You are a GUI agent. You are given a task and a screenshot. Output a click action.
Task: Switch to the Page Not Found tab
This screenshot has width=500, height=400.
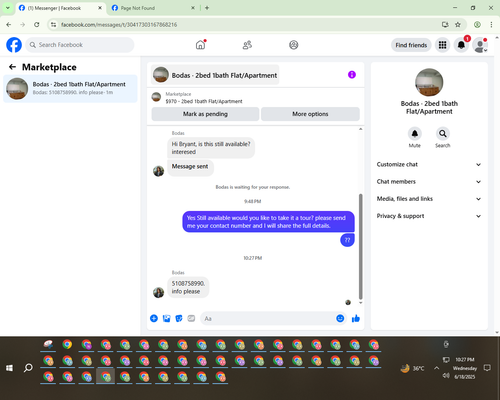coord(153,8)
